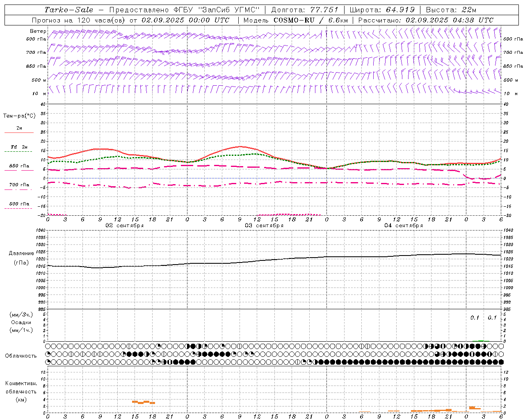Click the "Облачность" cloud cover label

[x=21, y=356]
